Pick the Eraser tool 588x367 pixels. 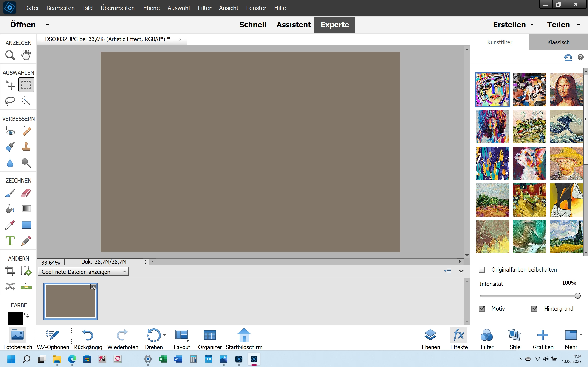point(26,193)
